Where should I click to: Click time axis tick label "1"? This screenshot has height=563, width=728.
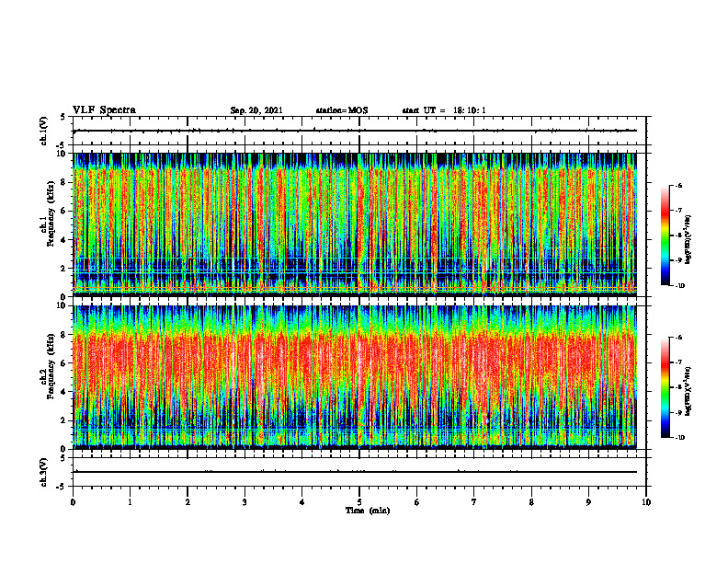coord(130,502)
